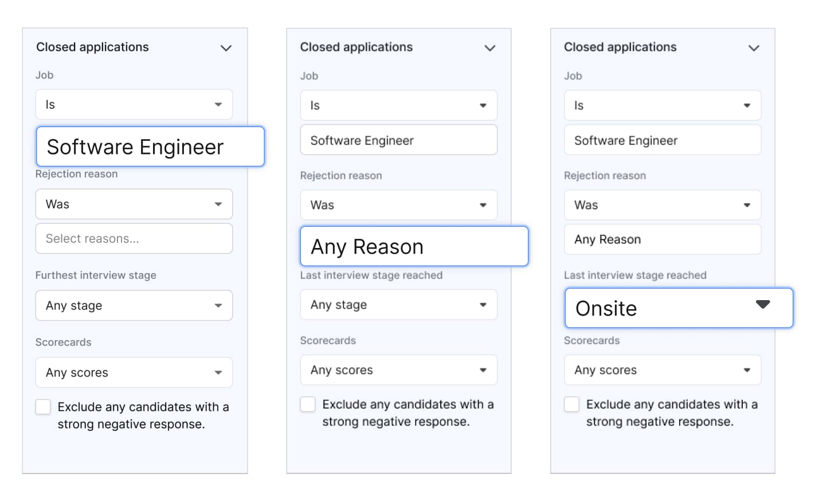Screen dimensions: 815x504
Task: Click Software Engineer field in right panel
Action: coord(663,141)
